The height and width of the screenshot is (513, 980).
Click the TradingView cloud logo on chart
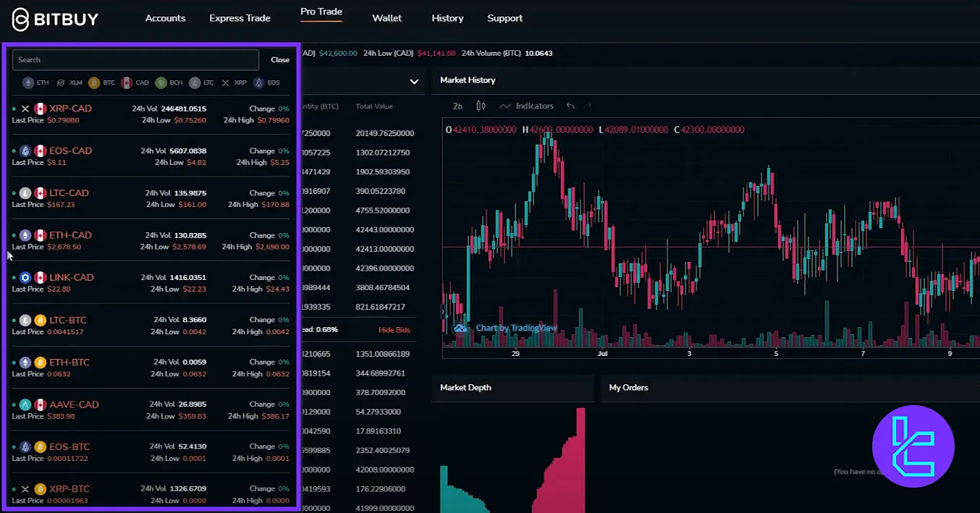tap(460, 328)
